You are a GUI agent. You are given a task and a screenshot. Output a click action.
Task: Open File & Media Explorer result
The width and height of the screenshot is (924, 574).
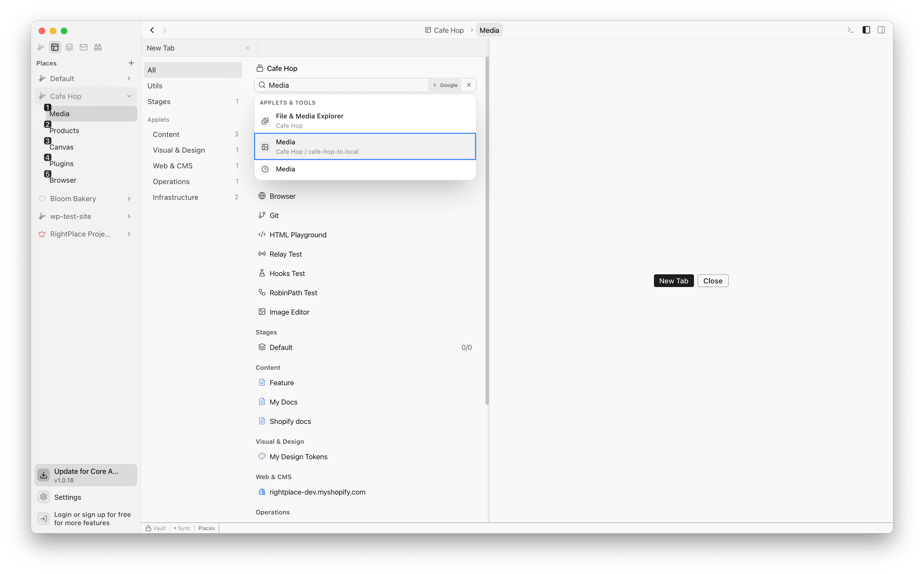coord(365,121)
